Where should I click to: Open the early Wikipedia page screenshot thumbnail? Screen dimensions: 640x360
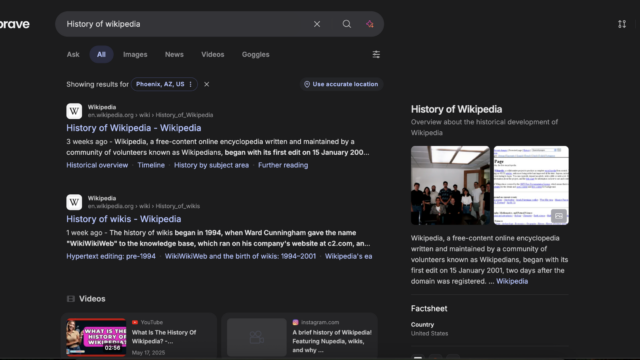[531, 185]
